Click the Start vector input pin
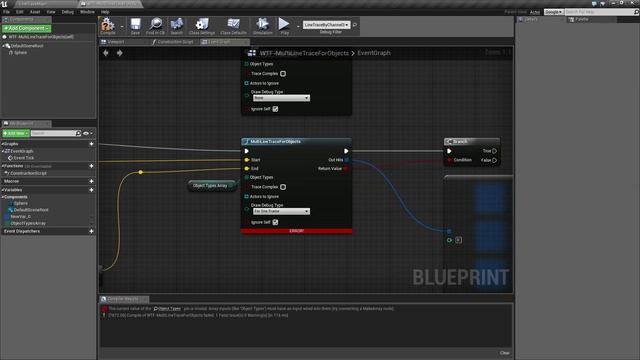 [x=247, y=160]
